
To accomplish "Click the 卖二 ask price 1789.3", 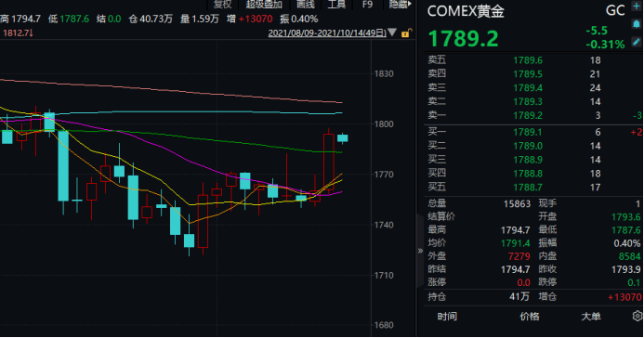I will point(527,102).
